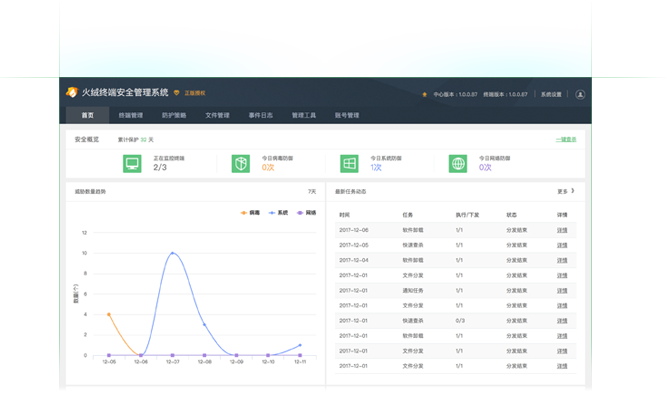The width and height of the screenshot is (666, 394).
Task: Switch to the 事件日志 tab
Action: (260, 115)
